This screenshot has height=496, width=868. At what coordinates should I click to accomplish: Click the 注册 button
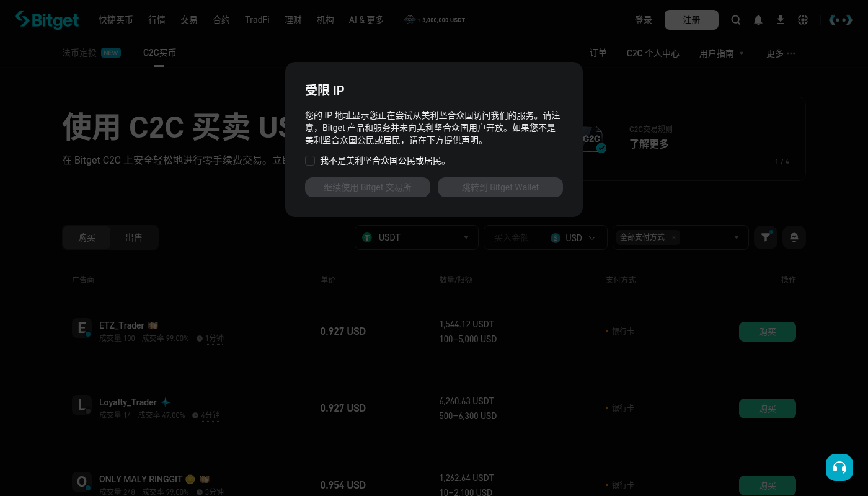tap(691, 20)
